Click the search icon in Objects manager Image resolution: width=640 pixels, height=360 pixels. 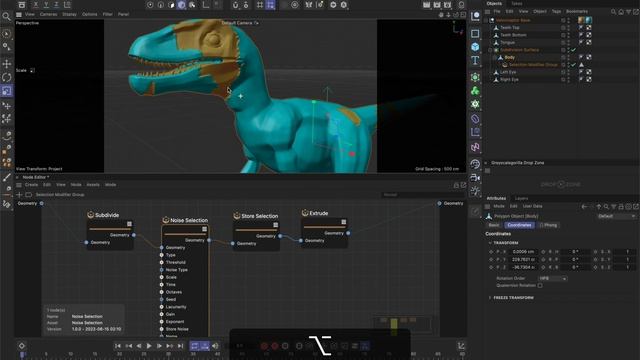click(613, 12)
